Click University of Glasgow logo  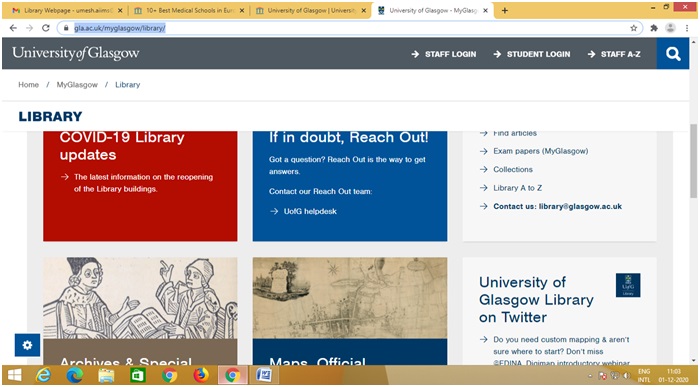76,53
